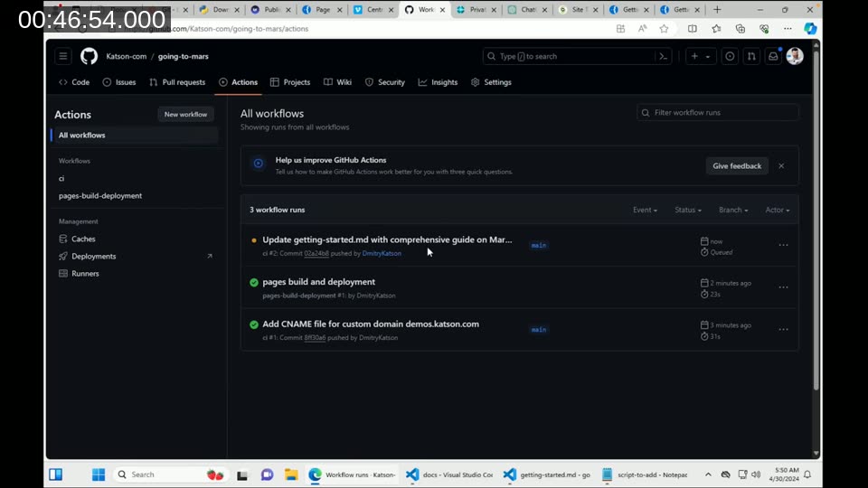Viewport: 868px width, 488px height.
Task: Open the Copilot sidebar icon in browser
Action: click(810, 29)
